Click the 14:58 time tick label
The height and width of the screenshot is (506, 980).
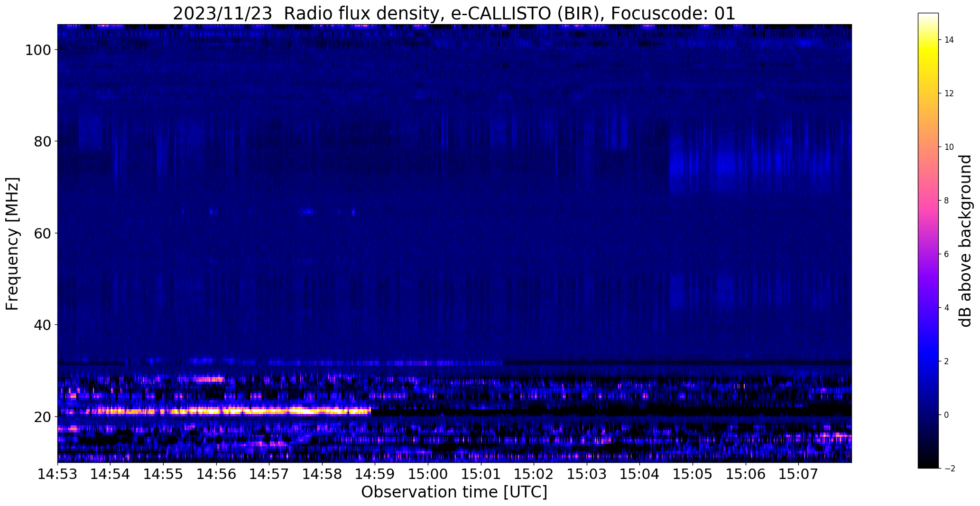(x=322, y=475)
